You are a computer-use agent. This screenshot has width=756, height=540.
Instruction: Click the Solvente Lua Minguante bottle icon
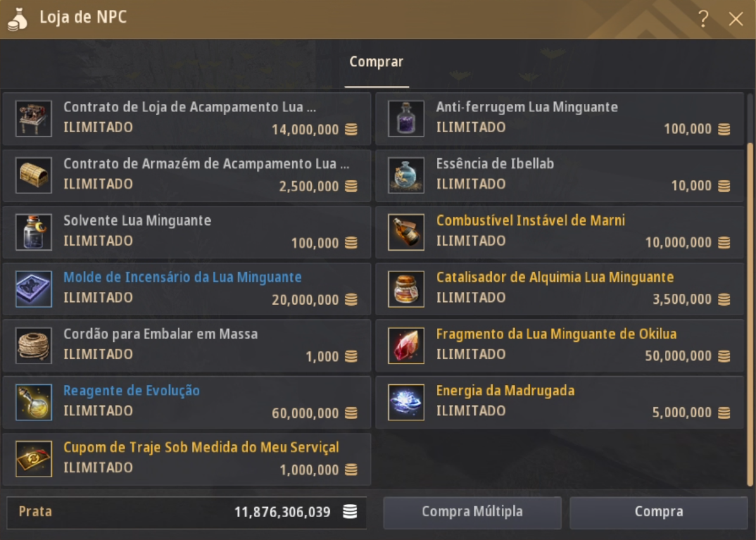point(34,232)
